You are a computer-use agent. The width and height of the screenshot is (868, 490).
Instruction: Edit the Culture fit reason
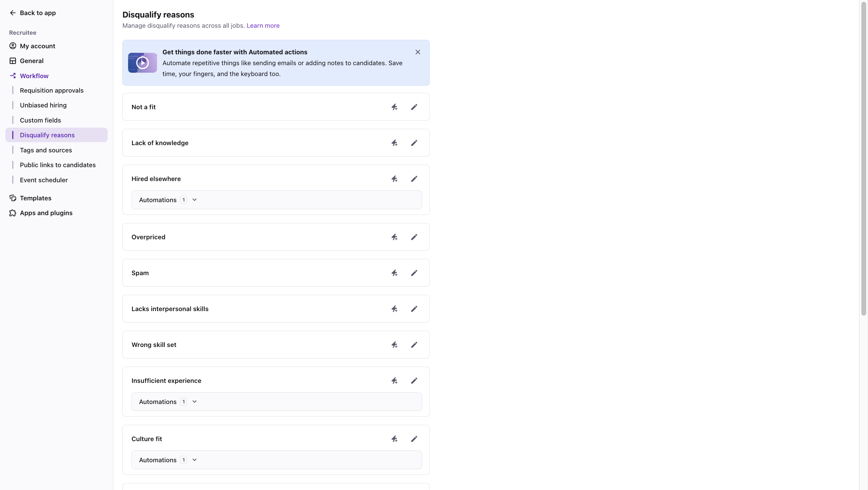click(414, 439)
